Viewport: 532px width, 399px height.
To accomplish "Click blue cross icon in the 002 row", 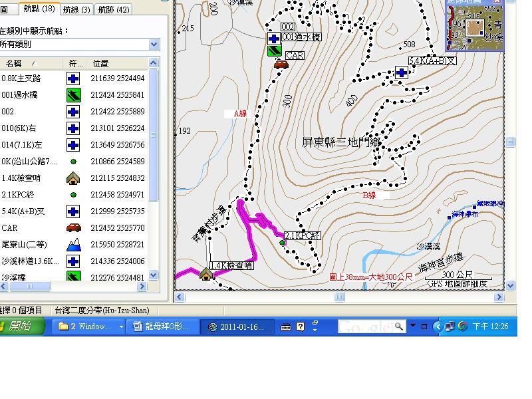I will pos(73,112).
